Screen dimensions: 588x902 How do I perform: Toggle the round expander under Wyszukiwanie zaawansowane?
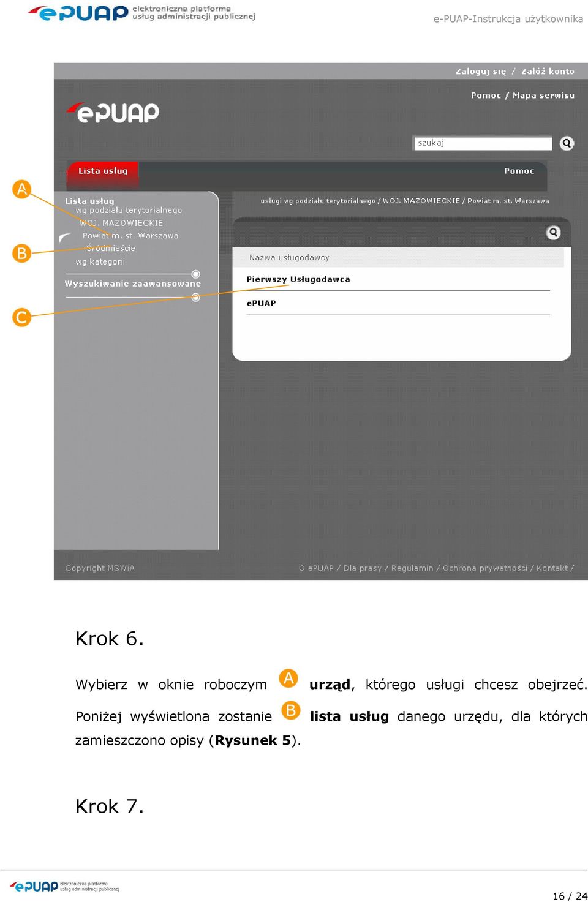(x=196, y=298)
